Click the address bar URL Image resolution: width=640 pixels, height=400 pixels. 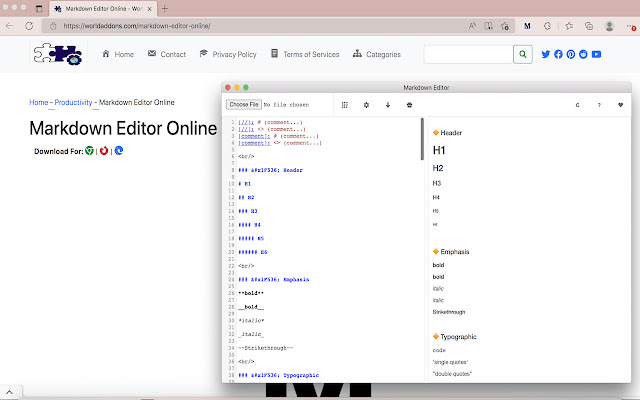137,26
